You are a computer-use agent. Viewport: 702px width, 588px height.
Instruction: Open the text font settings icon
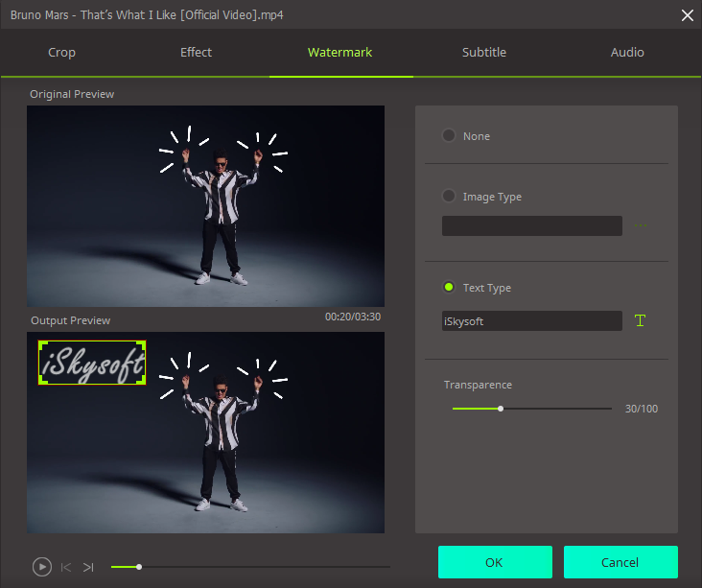[640, 320]
